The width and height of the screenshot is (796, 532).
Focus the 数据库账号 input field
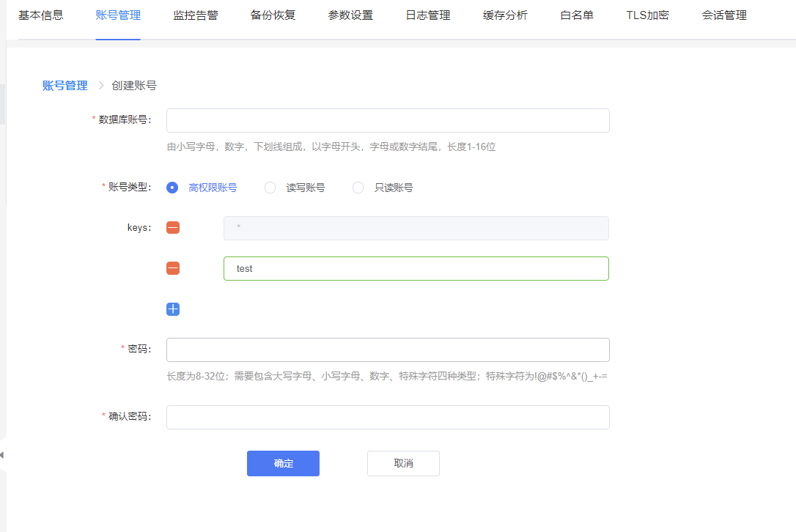(388, 121)
